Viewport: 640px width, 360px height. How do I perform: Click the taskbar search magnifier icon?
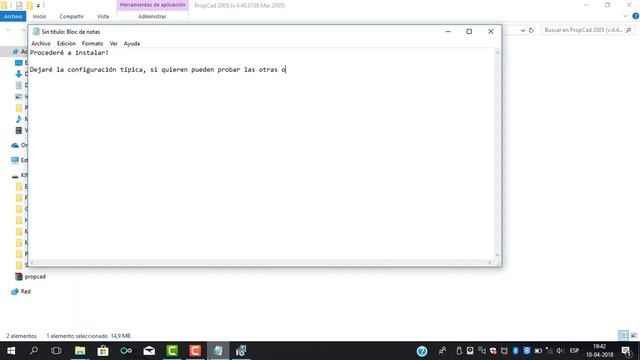pos(34,351)
